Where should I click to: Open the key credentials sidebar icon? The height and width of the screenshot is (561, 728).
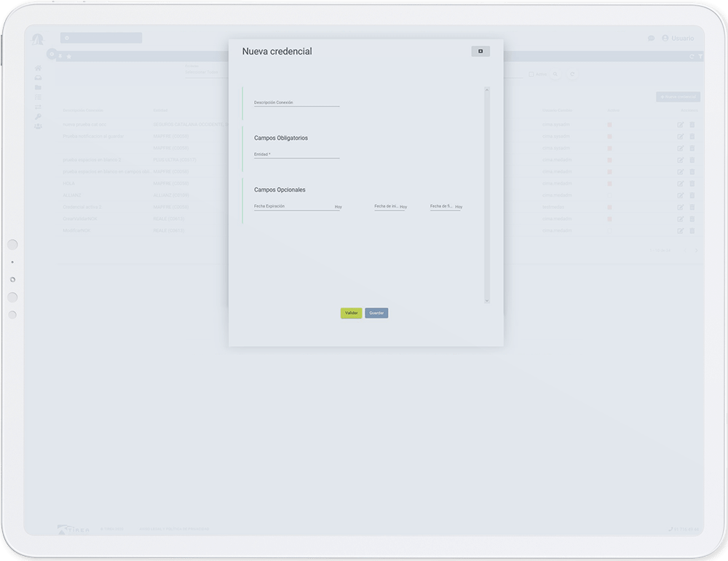tap(38, 117)
